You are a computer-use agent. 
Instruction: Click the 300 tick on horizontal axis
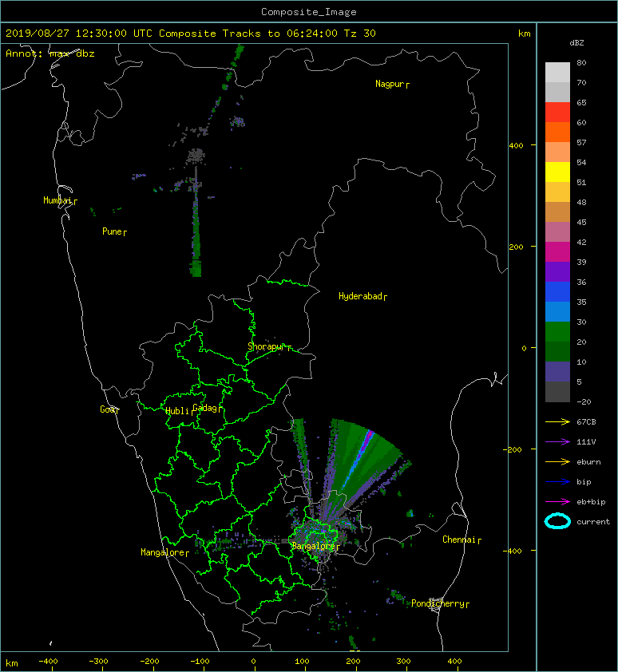point(403,662)
